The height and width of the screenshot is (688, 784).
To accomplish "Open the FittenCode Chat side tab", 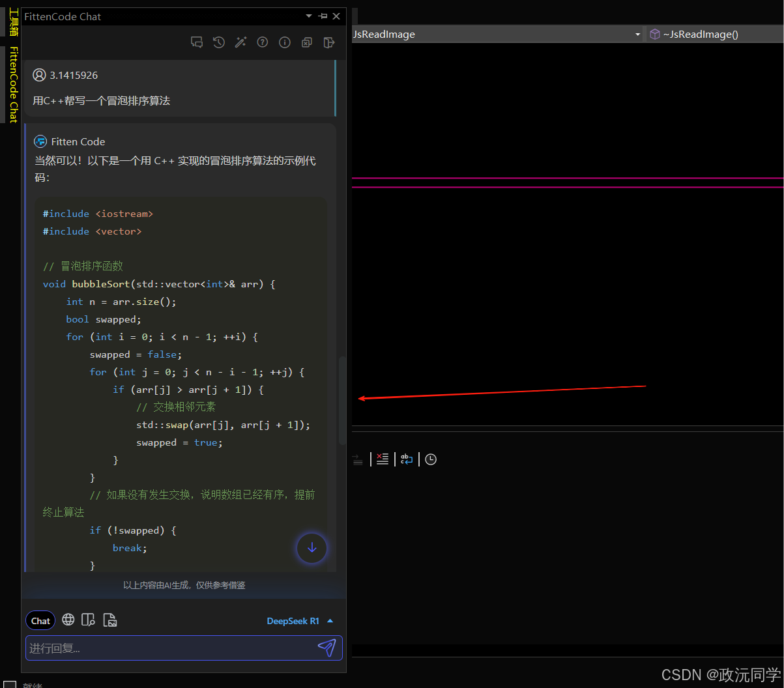I will [13, 84].
